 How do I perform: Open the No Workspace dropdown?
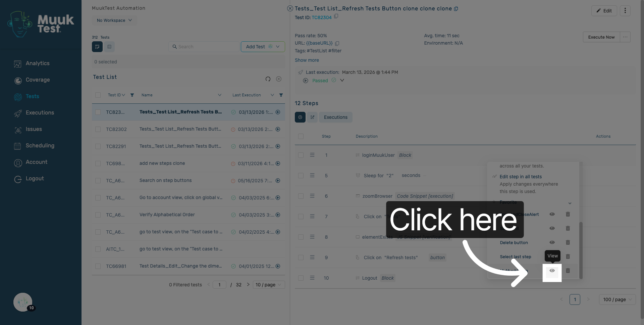[x=114, y=20]
